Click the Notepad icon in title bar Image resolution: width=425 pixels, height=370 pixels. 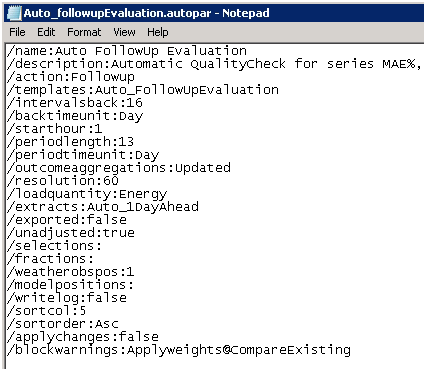(14, 13)
